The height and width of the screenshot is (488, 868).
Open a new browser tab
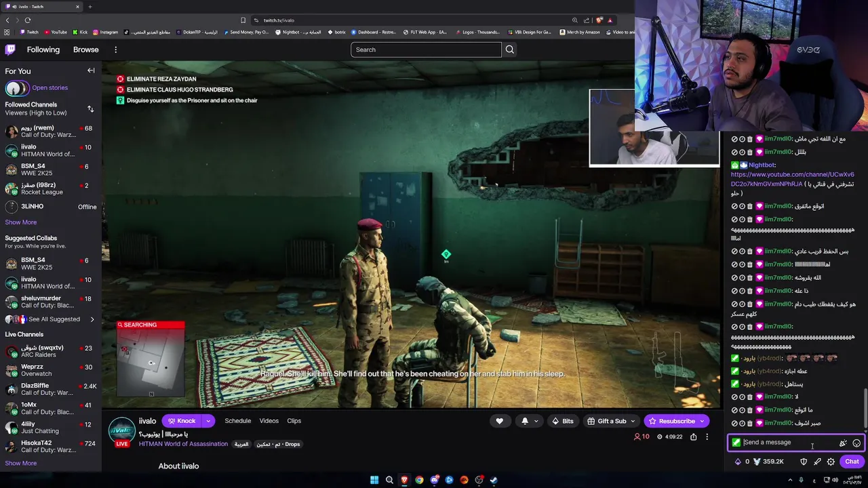(90, 7)
